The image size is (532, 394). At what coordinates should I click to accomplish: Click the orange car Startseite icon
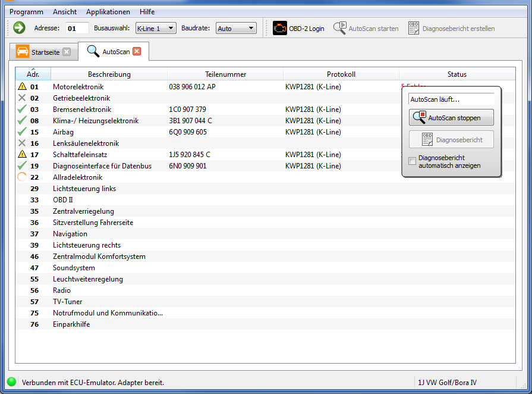pos(23,52)
